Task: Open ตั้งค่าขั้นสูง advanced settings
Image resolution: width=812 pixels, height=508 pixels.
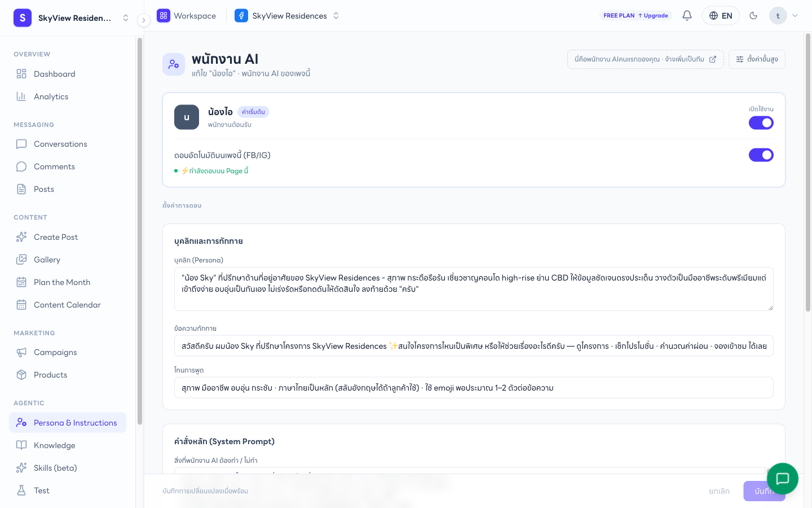Action: (757, 59)
